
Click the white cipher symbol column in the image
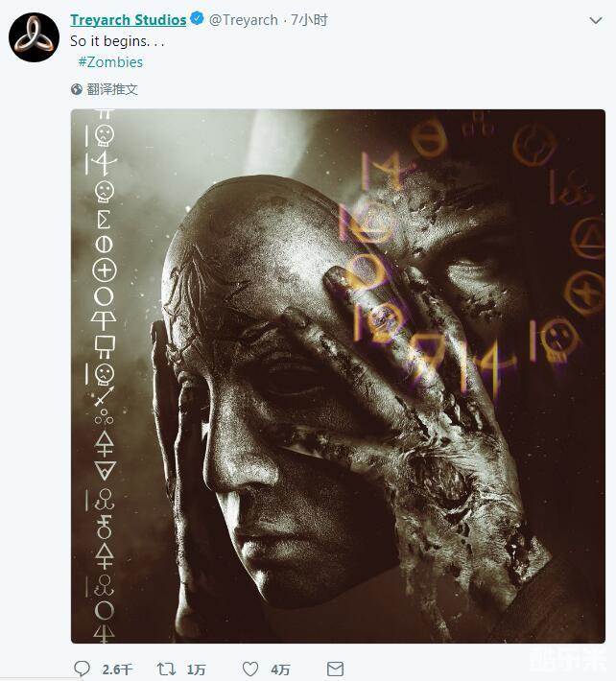click(102, 376)
